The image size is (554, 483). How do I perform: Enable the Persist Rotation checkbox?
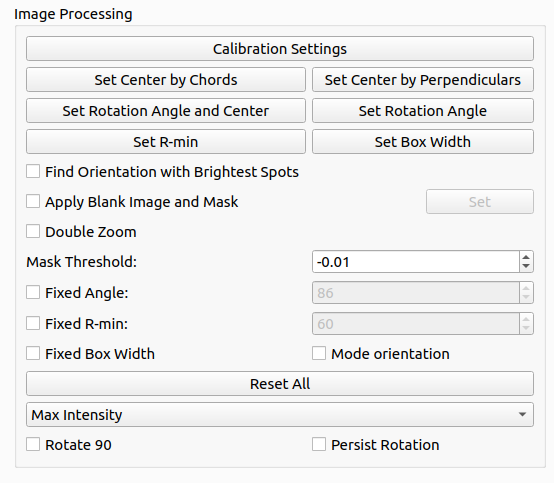(319, 444)
